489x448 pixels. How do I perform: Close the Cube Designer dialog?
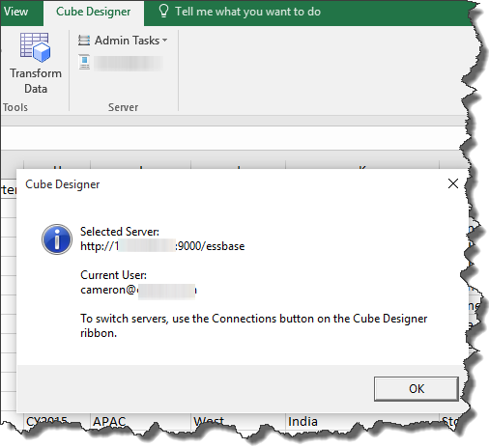[453, 183]
